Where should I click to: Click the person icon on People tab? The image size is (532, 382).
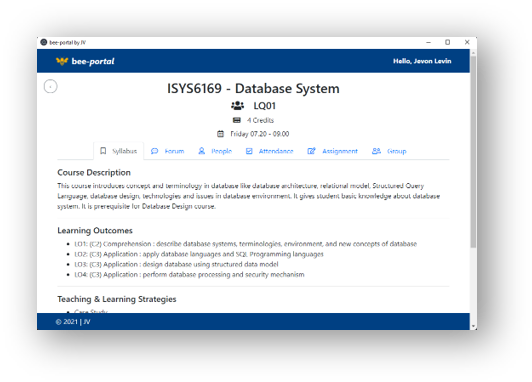click(x=202, y=151)
